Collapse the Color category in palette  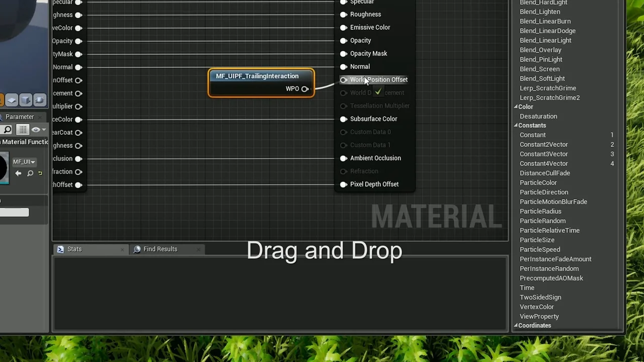tap(516, 107)
